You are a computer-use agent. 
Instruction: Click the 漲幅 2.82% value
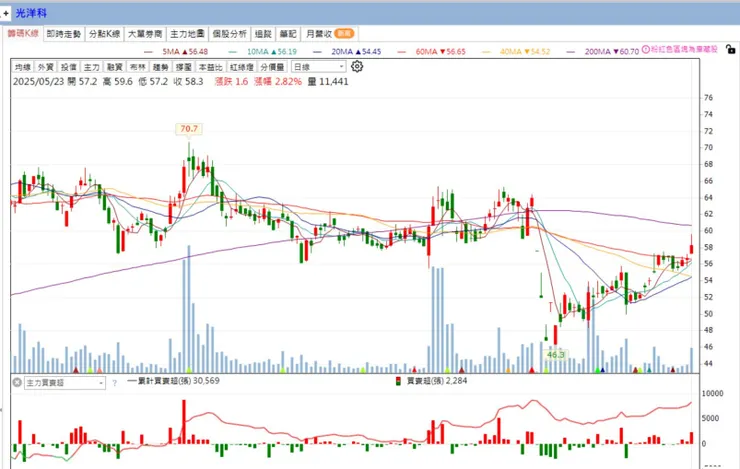pos(278,82)
